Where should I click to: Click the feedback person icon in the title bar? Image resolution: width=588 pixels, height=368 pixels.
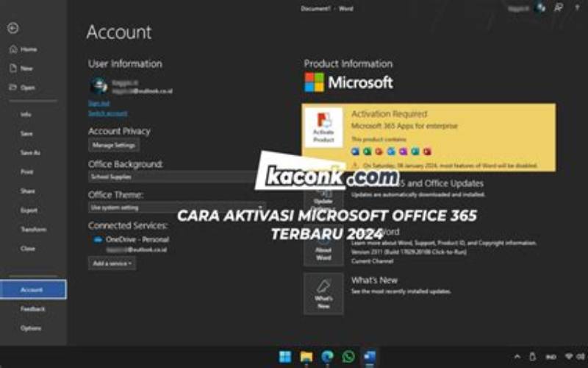click(x=559, y=7)
